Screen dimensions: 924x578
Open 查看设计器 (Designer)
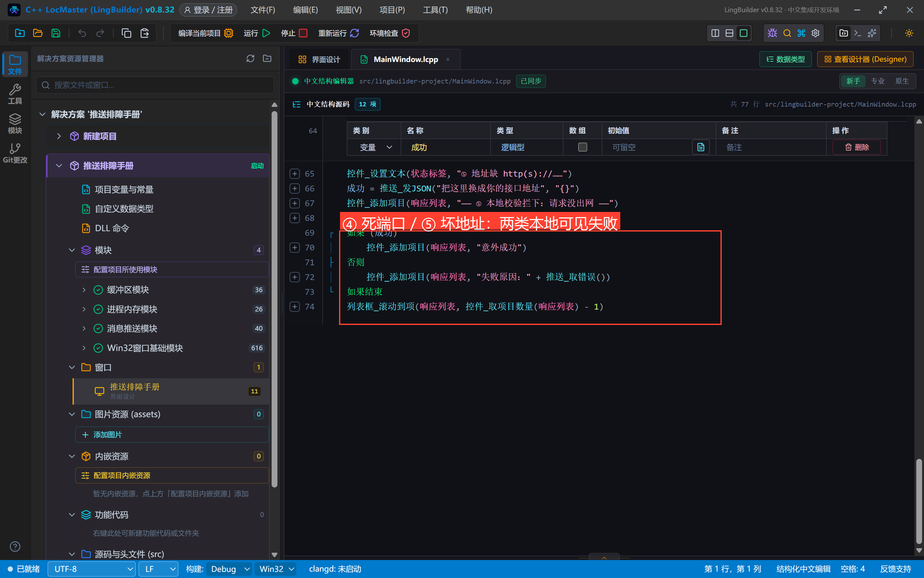pyautogui.click(x=865, y=59)
